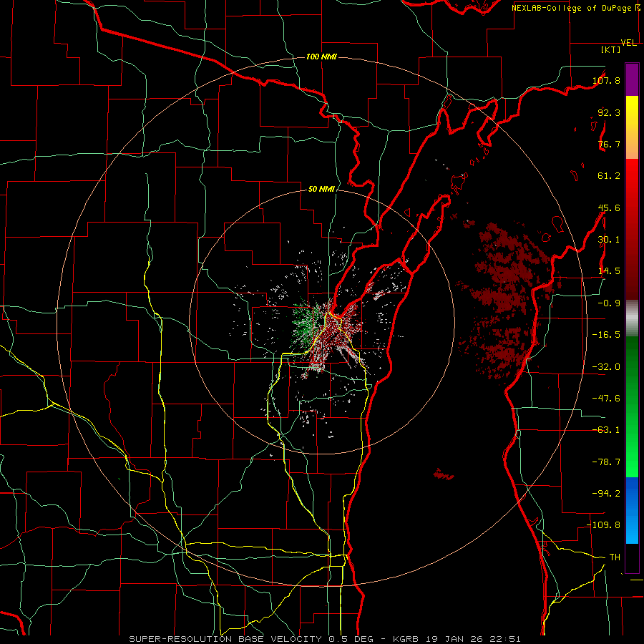Click the blue segment of the color bar
The width and height of the screenshot is (644, 644).
[632, 510]
